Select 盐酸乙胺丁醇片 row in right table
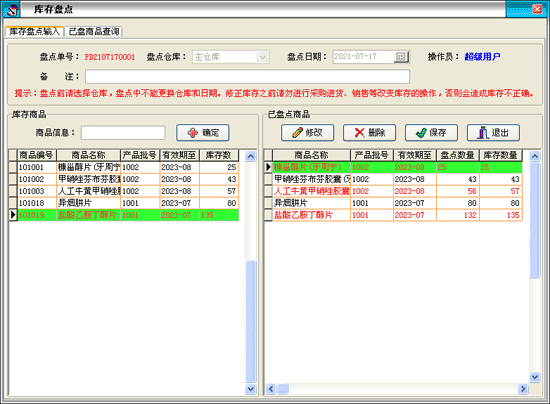 point(397,215)
